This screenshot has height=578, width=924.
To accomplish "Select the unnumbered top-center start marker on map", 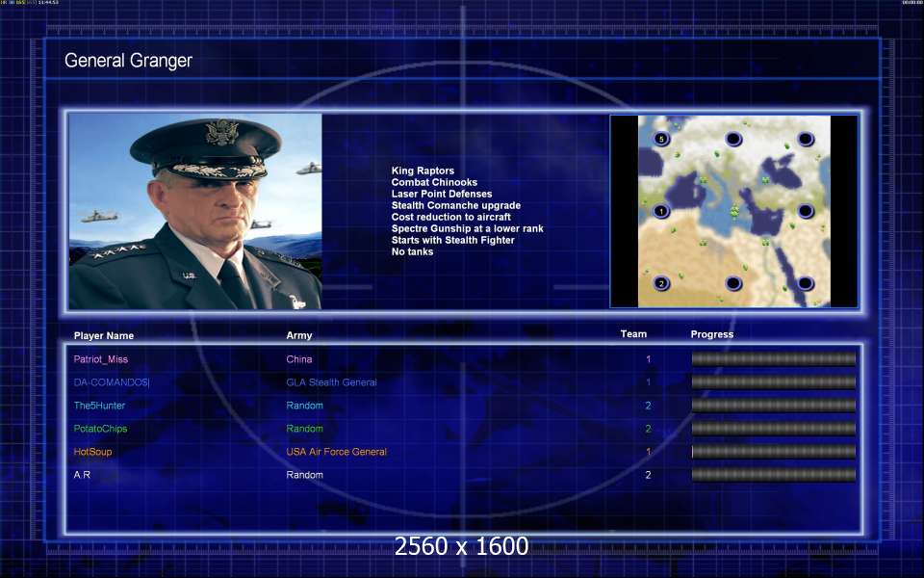I will click(x=733, y=139).
